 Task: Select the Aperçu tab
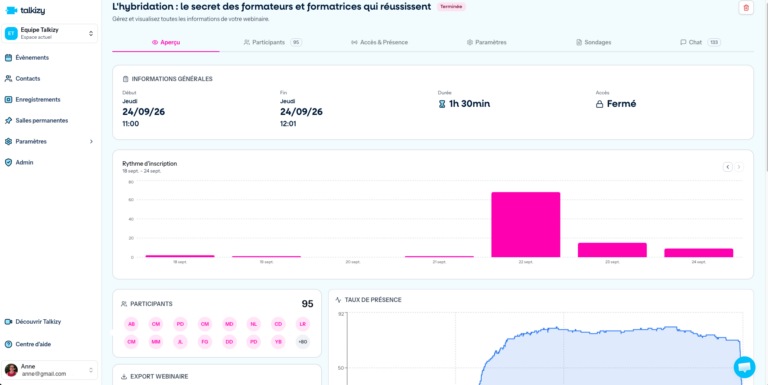[x=166, y=43]
